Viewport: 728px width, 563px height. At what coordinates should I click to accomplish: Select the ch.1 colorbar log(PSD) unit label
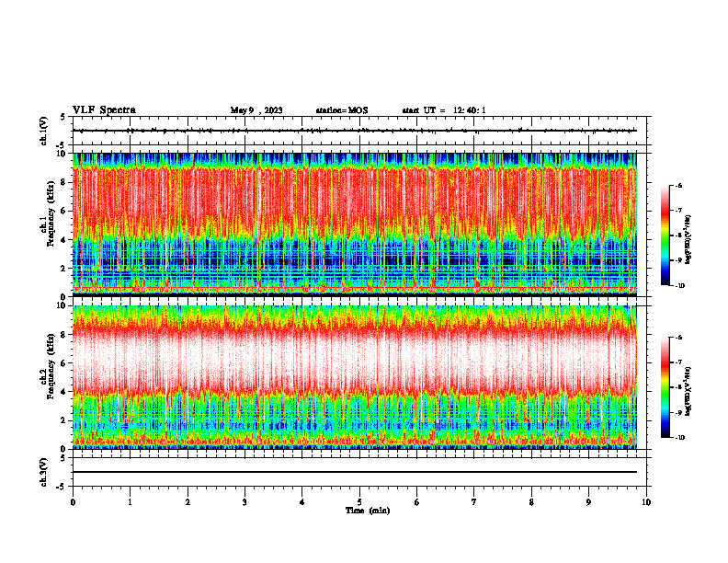pos(688,240)
